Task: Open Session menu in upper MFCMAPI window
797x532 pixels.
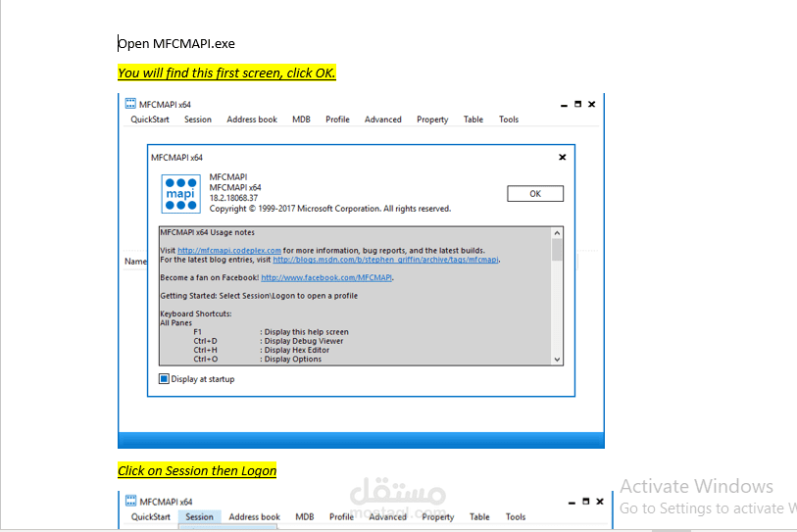Action: point(198,120)
